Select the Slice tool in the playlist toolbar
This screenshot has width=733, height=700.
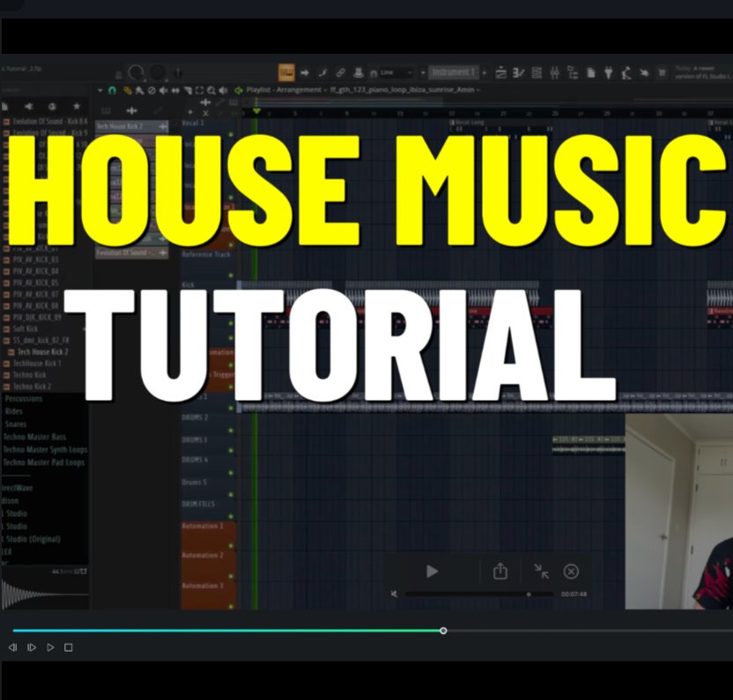pyautogui.click(x=189, y=91)
